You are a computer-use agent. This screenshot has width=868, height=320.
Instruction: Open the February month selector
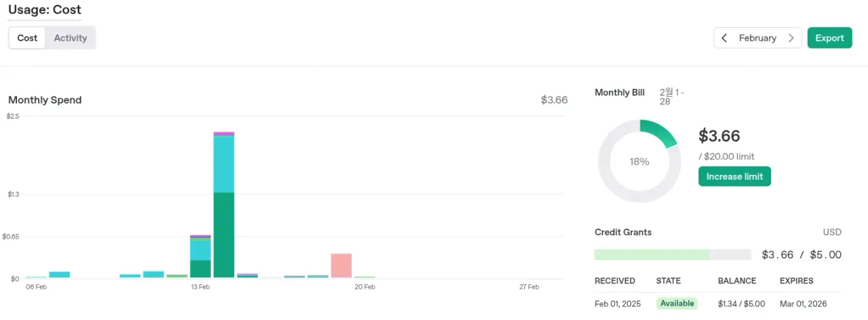[x=757, y=38]
